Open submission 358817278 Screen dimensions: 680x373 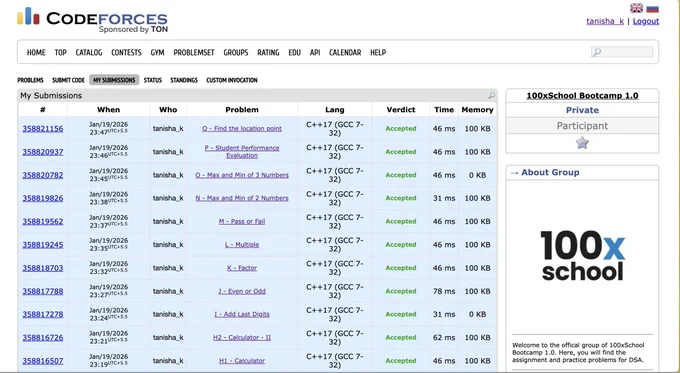click(x=43, y=314)
